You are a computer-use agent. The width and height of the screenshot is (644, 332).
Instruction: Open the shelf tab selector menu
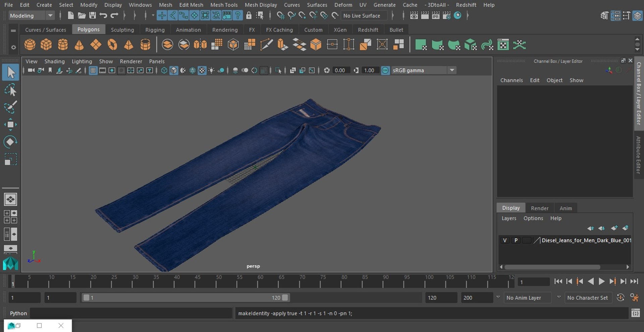[x=13, y=30]
